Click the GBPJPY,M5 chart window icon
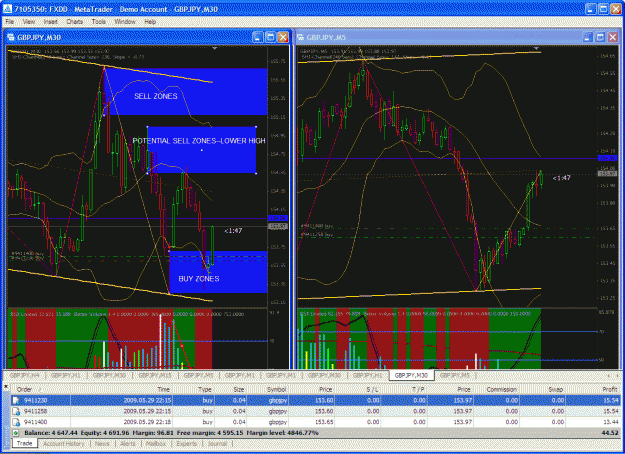The height and width of the screenshot is (454, 625). pos(301,37)
